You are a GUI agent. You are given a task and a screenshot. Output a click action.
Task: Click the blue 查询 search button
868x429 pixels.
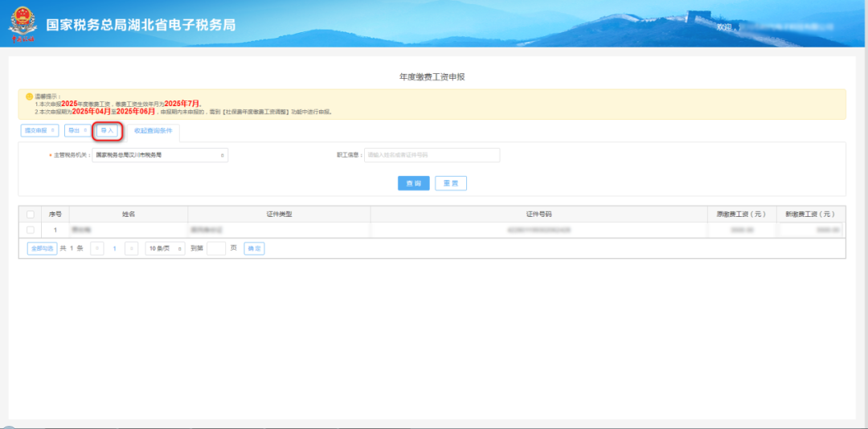tap(413, 183)
